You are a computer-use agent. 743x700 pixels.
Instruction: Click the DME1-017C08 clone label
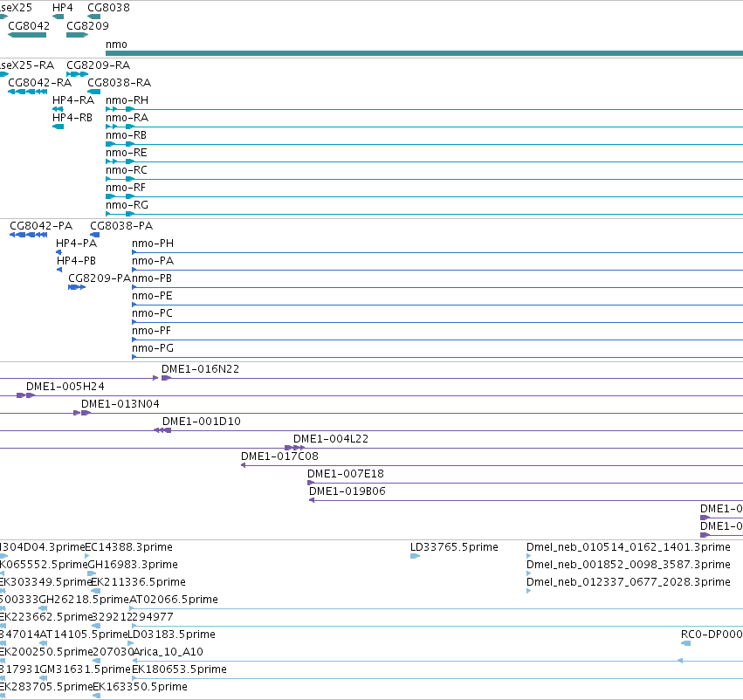[x=279, y=456]
